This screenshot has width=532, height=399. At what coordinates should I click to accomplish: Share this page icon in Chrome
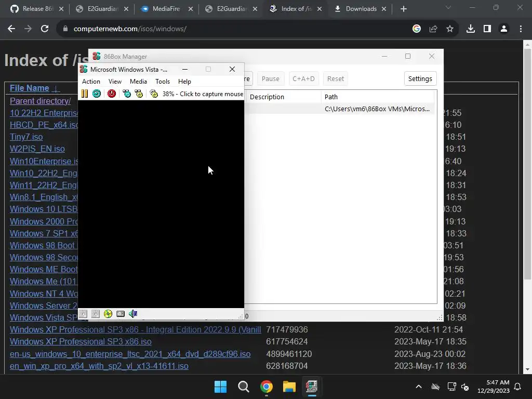(433, 29)
